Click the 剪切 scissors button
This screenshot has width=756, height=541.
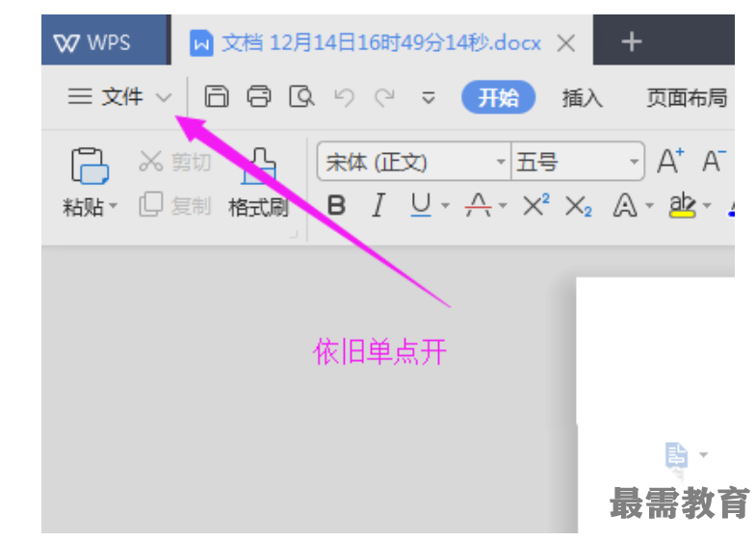click(174, 162)
